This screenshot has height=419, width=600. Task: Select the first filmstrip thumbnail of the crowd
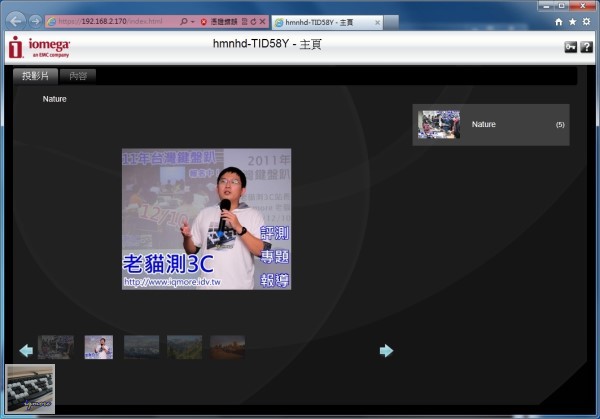(x=56, y=347)
